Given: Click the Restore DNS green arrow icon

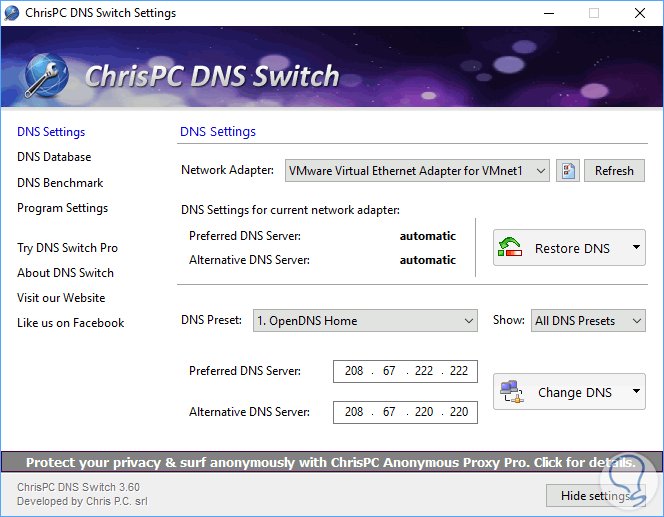Looking at the screenshot, I should point(509,247).
